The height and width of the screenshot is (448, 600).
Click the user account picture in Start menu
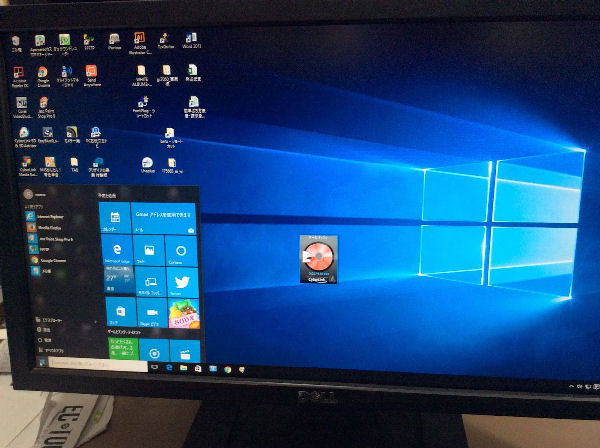point(28,194)
